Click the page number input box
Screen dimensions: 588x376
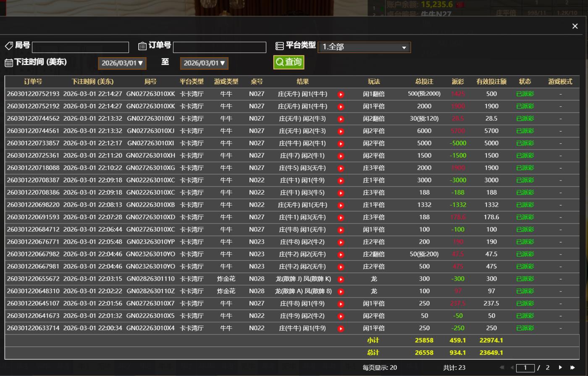(525, 368)
